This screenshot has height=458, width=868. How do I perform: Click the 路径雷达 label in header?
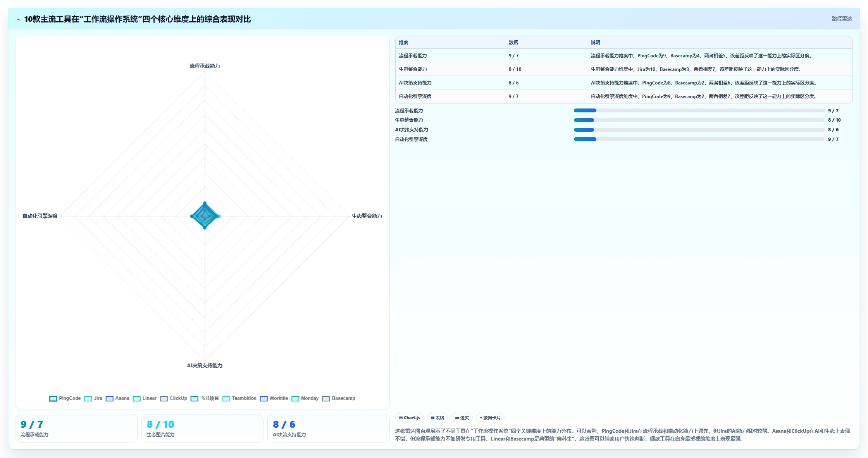842,19
